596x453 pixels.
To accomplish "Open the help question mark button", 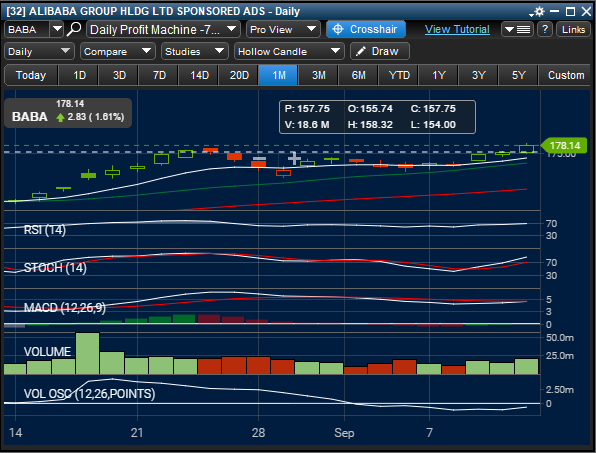I will (x=545, y=29).
